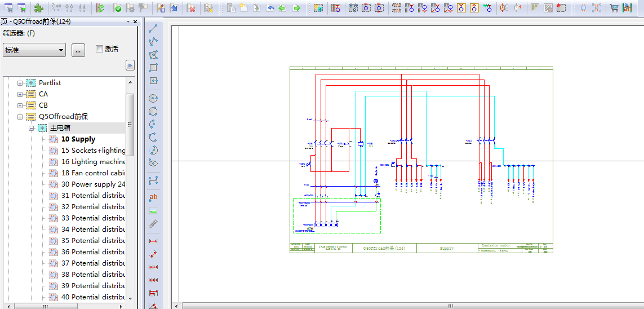Click the canvas horizontal scrollbar thumb
The image size is (644, 309).
[x=450, y=306]
